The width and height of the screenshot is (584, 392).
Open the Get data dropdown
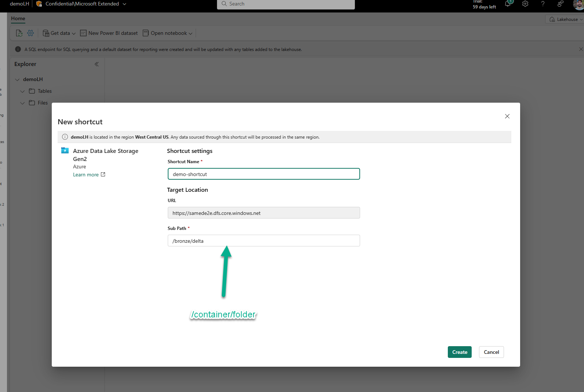coord(59,33)
